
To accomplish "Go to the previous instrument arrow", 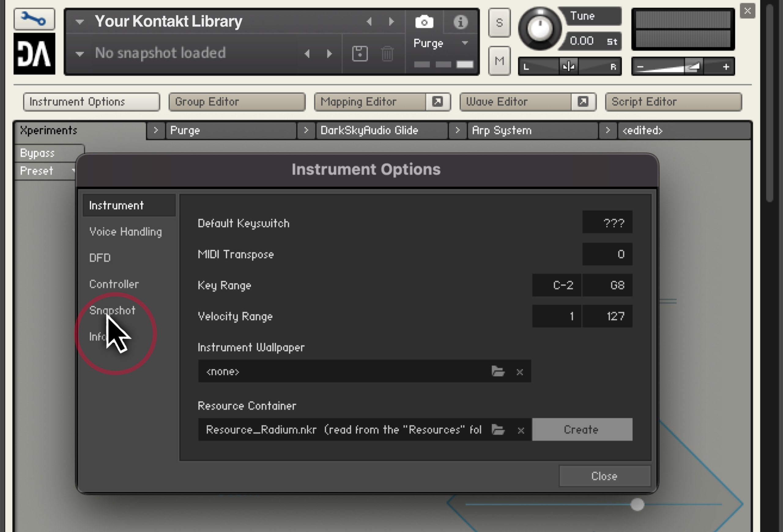I will 369,21.
